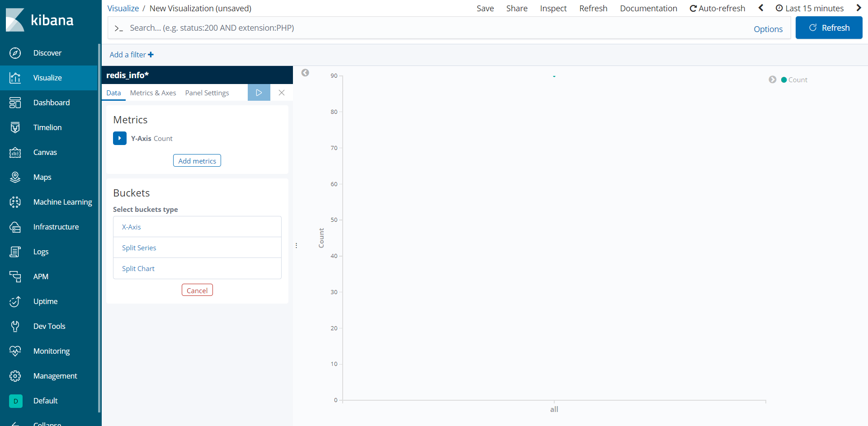Click the Add metrics button
868x426 pixels.
point(197,161)
